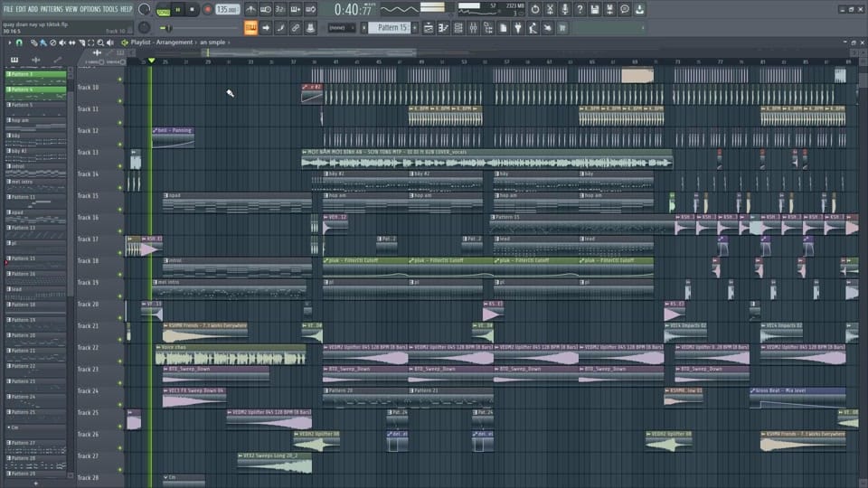The image size is (868, 488).
Task: Click the undo history icon
Action: [x=534, y=9]
